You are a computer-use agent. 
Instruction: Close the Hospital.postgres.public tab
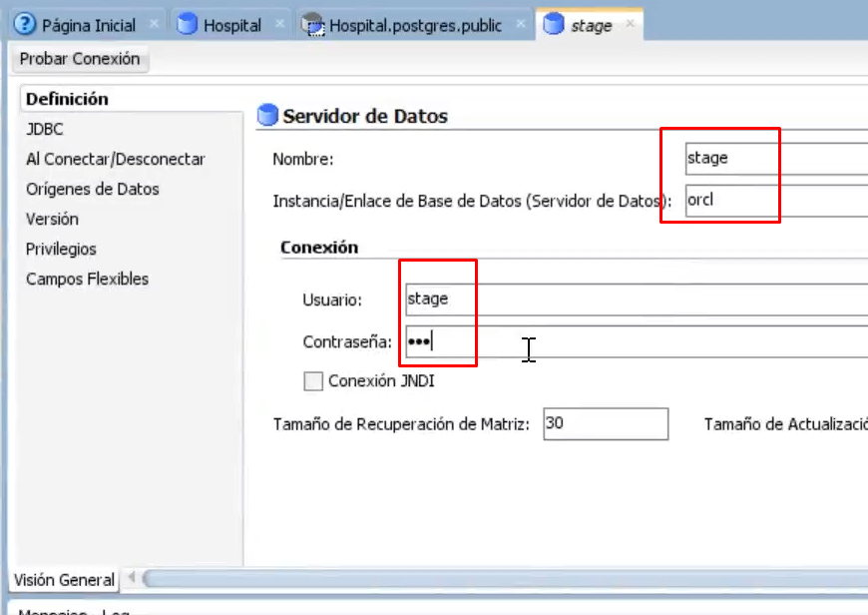(x=521, y=23)
